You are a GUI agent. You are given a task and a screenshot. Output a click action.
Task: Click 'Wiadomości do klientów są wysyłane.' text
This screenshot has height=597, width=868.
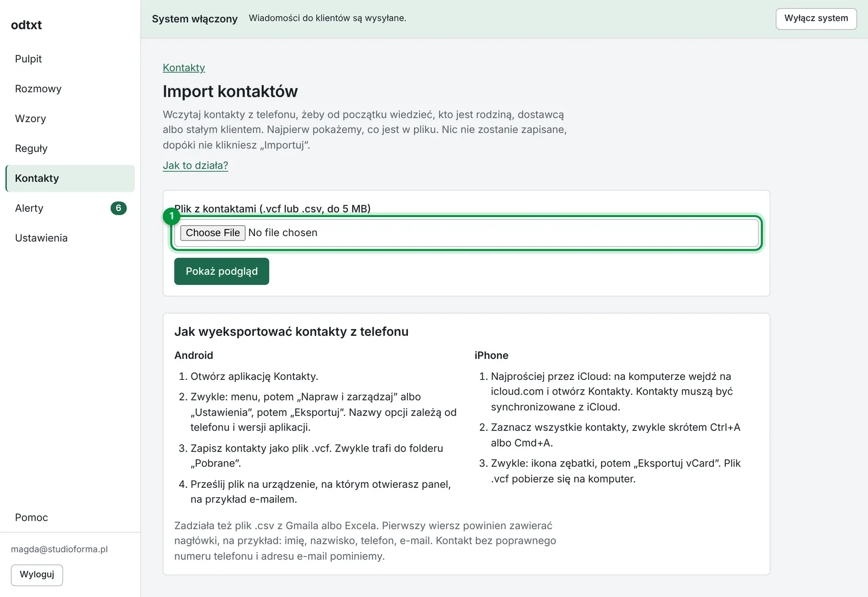[328, 18]
